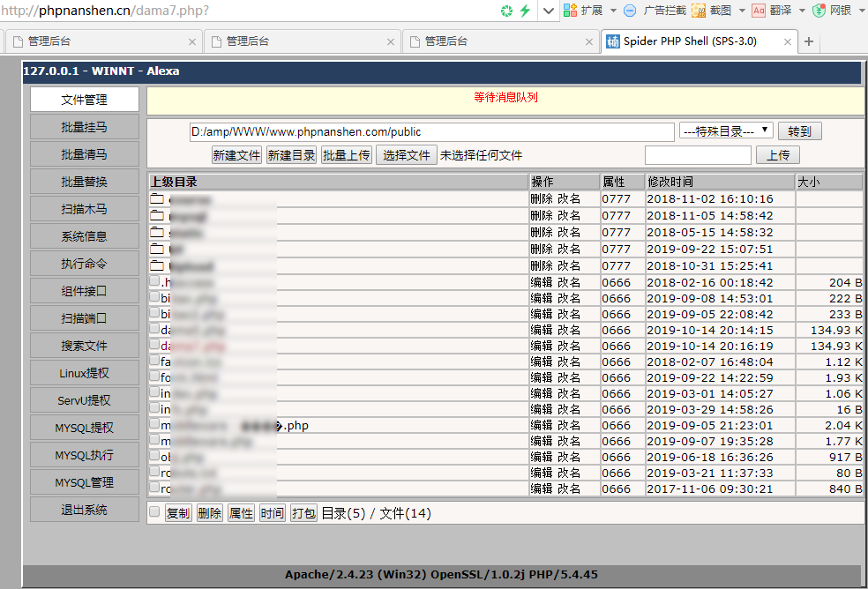Open folder icon in 2018-10-31 15:25:41 row
The height and width of the screenshot is (589, 868).
(157, 265)
